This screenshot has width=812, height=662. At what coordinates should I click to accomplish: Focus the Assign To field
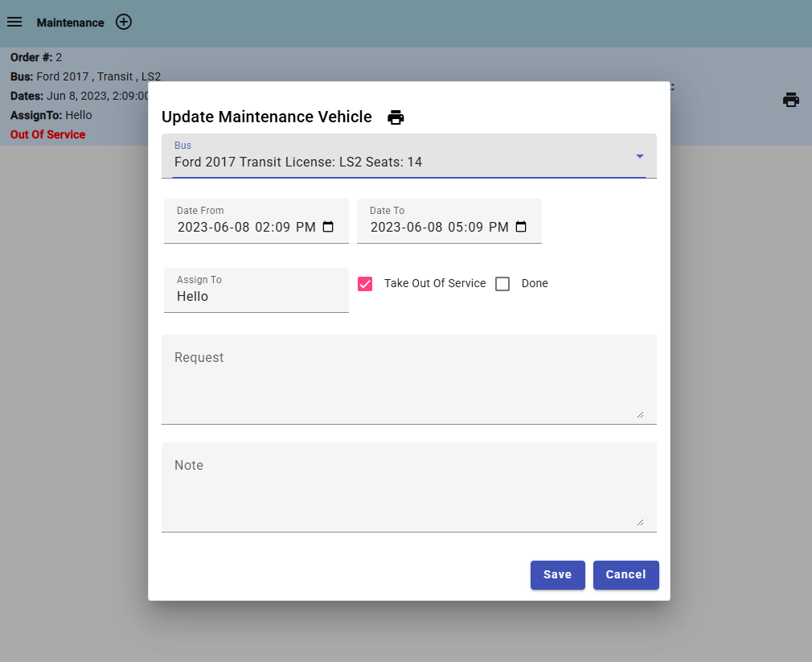(256, 290)
